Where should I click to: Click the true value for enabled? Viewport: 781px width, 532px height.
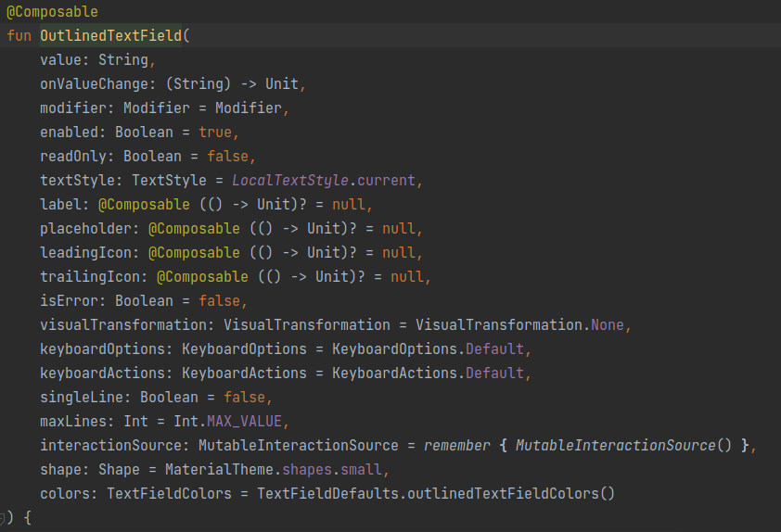click(x=215, y=133)
